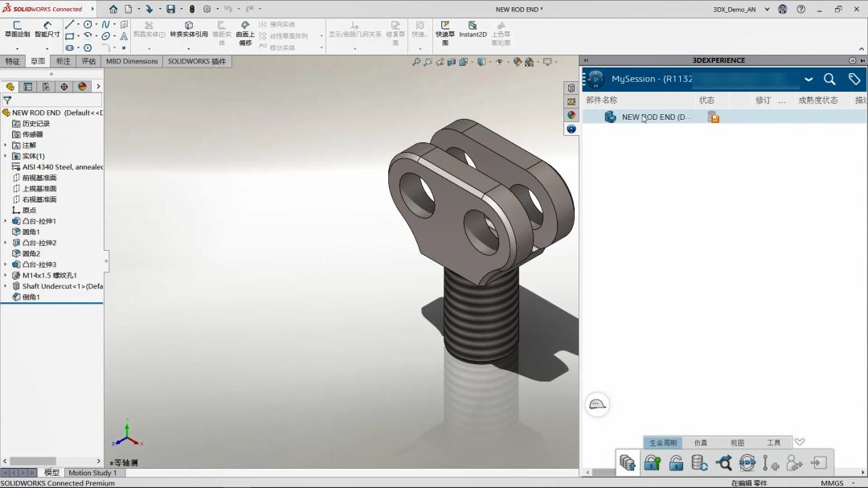Screen dimensions: 868x488
Task: Toggle the Edit Appearance icon in view toolbar
Action: pyautogui.click(x=517, y=62)
